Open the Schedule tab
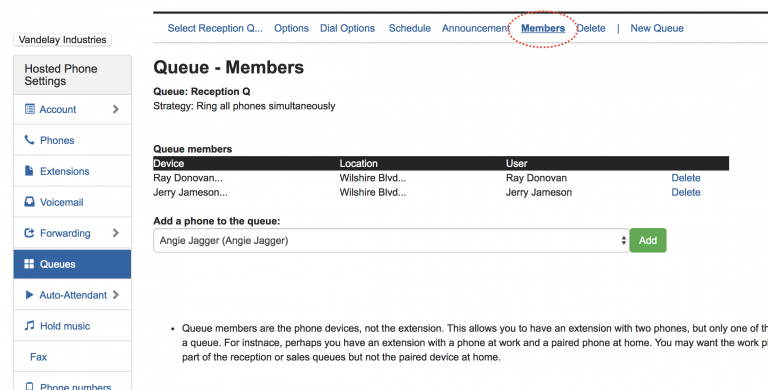Screen dimensions: 768x390 click(409, 28)
